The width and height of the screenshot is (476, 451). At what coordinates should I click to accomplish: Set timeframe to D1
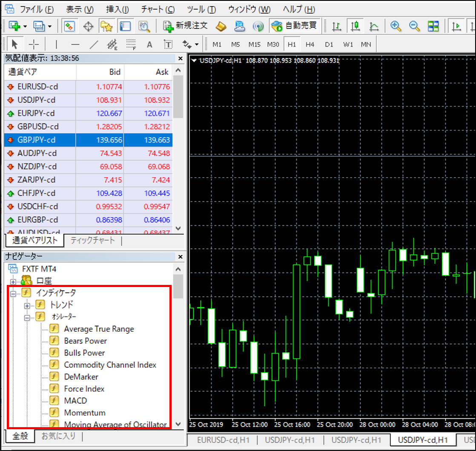[x=329, y=45]
